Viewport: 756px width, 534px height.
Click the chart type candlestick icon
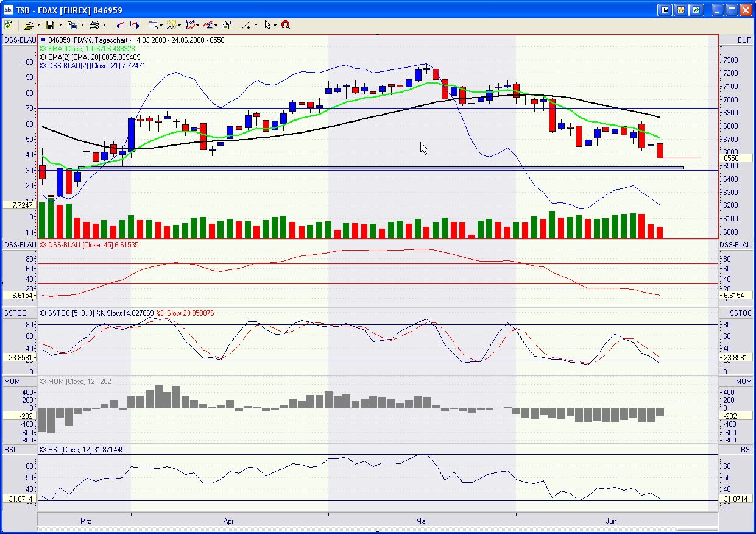pyautogui.click(x=190, y=25)
